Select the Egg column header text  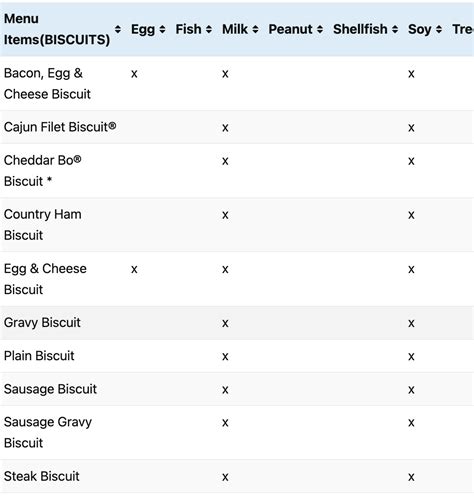coord(143,29)
